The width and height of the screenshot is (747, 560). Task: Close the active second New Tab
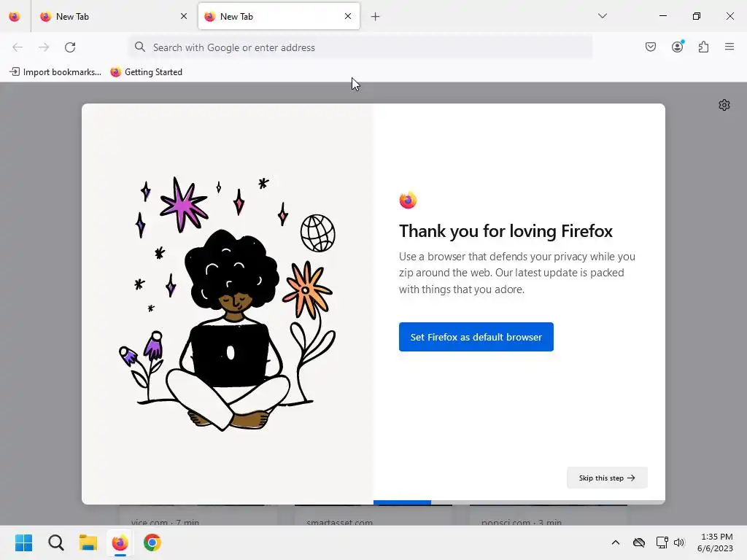pos(348,17)
